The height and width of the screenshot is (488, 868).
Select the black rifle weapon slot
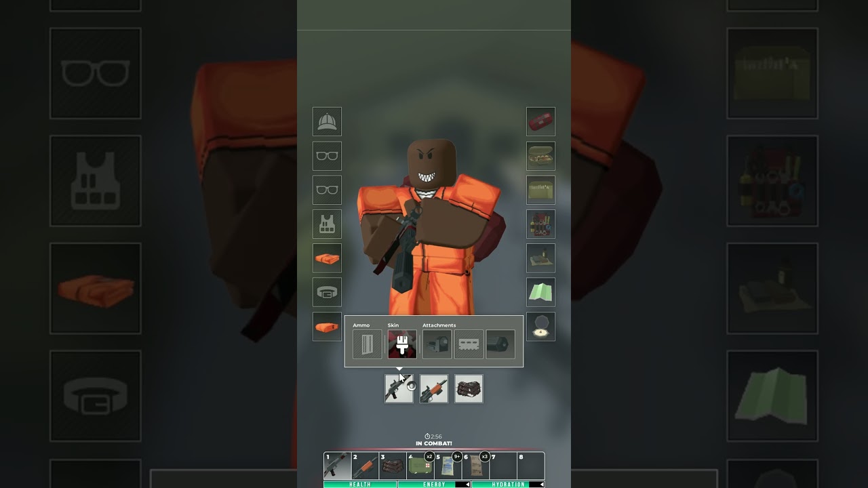coord(399,389)
